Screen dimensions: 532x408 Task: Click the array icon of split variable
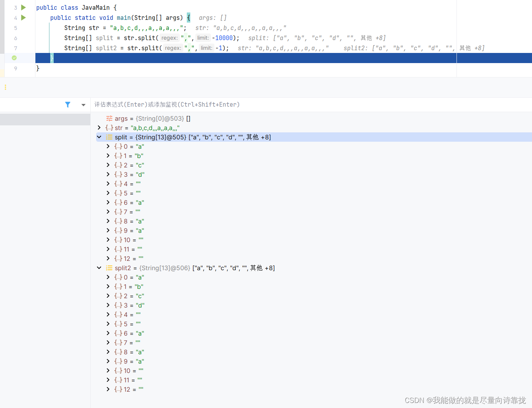pyautogui.click(x=109, y=137)
